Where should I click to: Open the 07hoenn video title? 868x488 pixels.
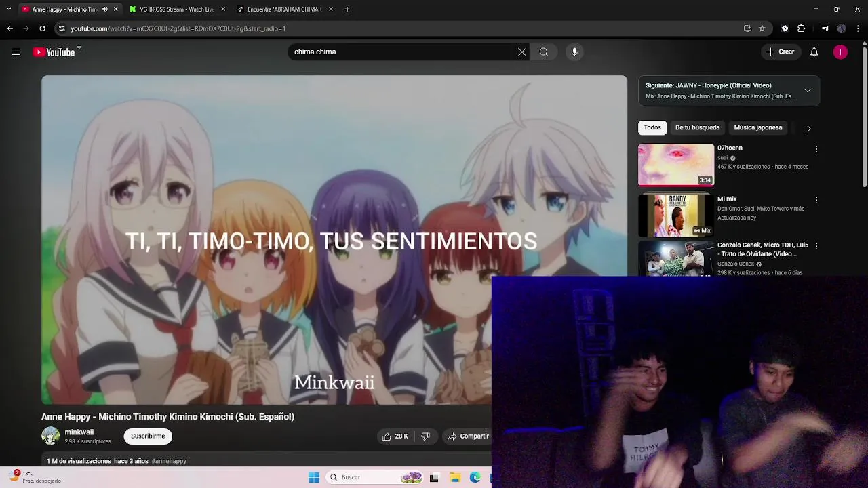coord(730,148)
